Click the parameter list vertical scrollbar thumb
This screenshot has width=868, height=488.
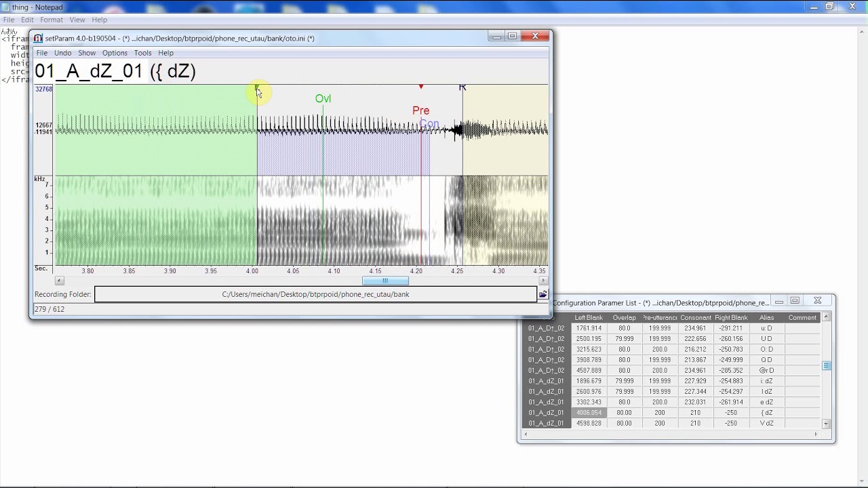click(826, 366)
